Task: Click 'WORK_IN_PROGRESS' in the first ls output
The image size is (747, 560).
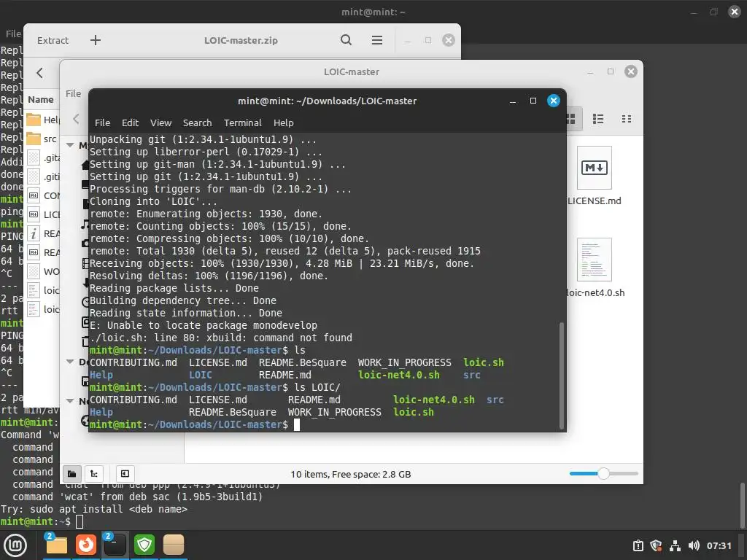Action: pos(404,363)
